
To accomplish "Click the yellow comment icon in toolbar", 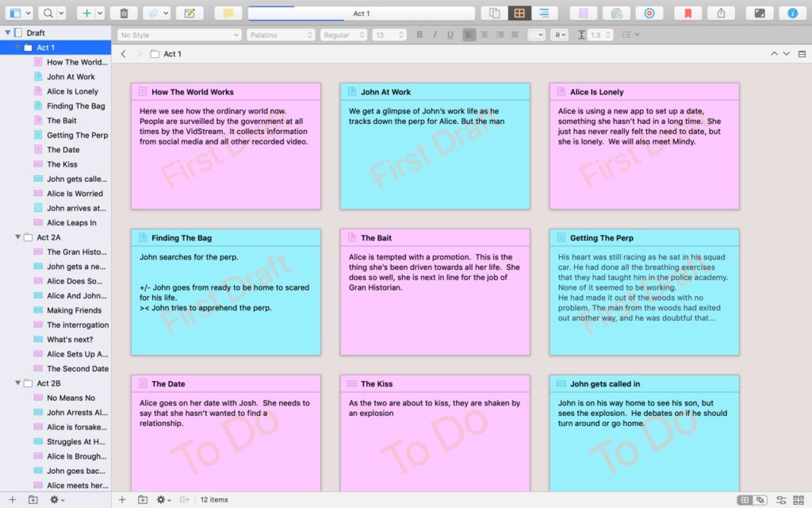I will pyautogui.click(x=228, y=13).
